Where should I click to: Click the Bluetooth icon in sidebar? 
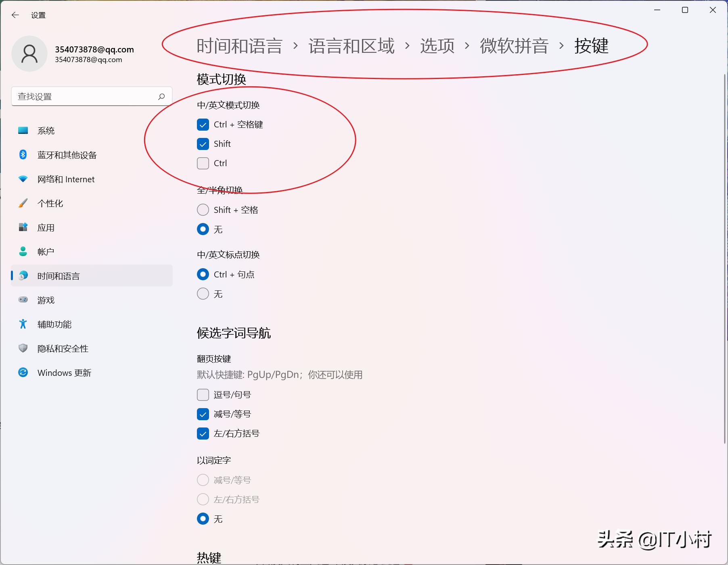[23, 155]
